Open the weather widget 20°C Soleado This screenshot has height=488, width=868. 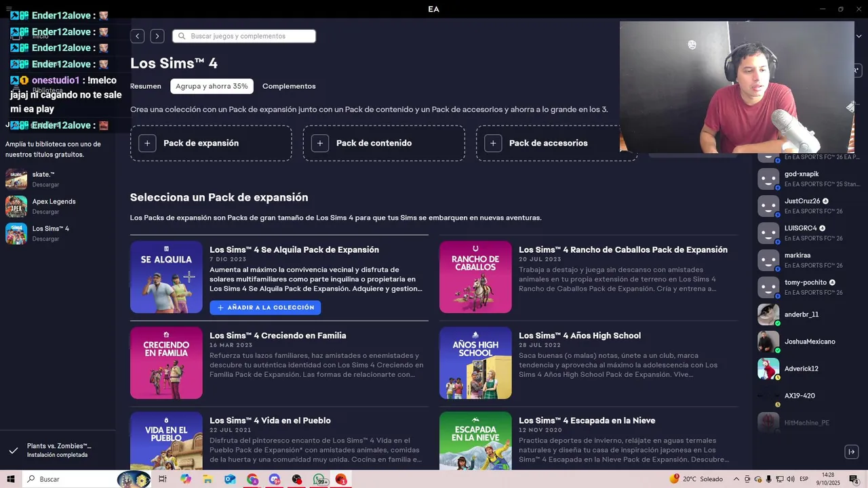[696, 479]
